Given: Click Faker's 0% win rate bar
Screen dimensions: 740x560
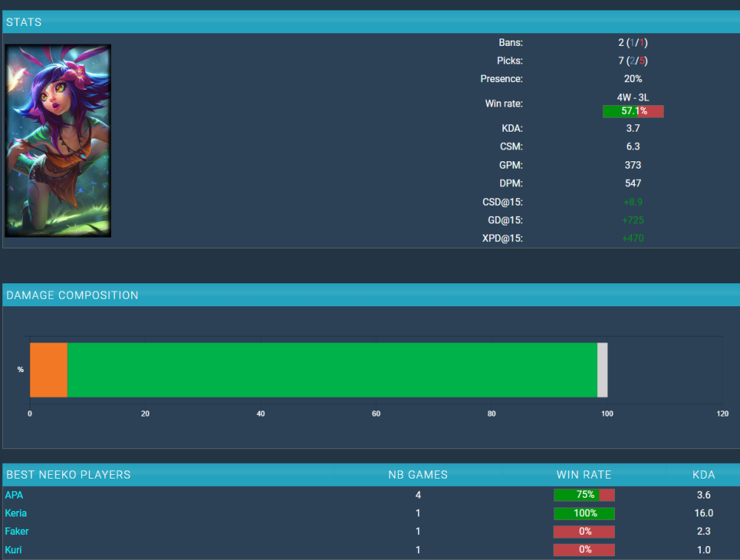Looking at the screenshot, I should [x=584, y=531].
